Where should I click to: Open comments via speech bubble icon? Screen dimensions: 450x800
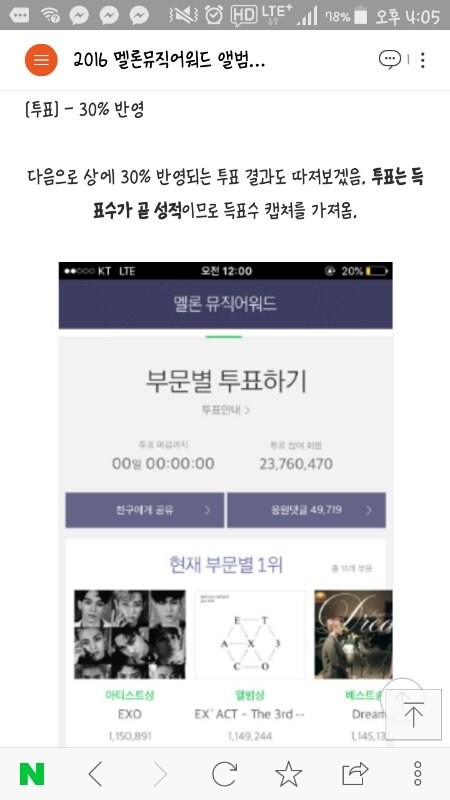pyautogui.click(x=390, y=60)
